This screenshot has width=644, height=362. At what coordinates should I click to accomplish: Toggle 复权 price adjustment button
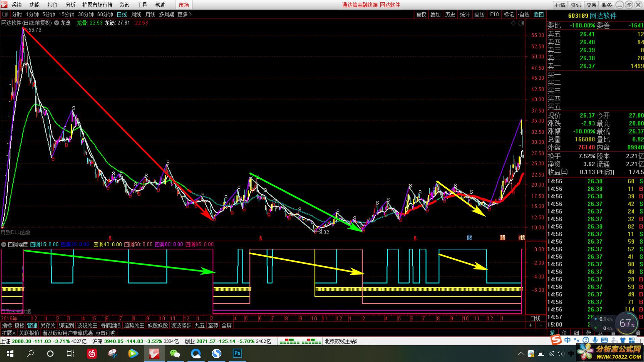point(421,14)
